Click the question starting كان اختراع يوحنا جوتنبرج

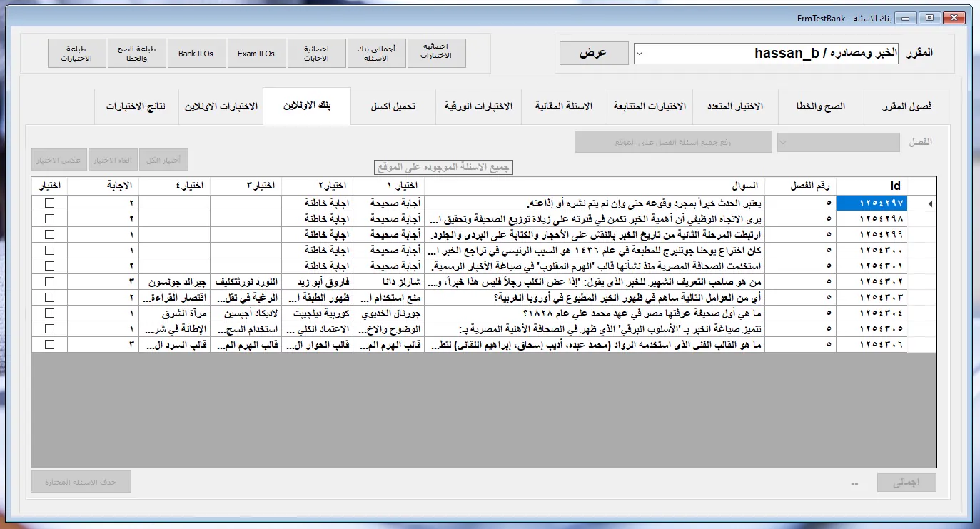[594, 250]
